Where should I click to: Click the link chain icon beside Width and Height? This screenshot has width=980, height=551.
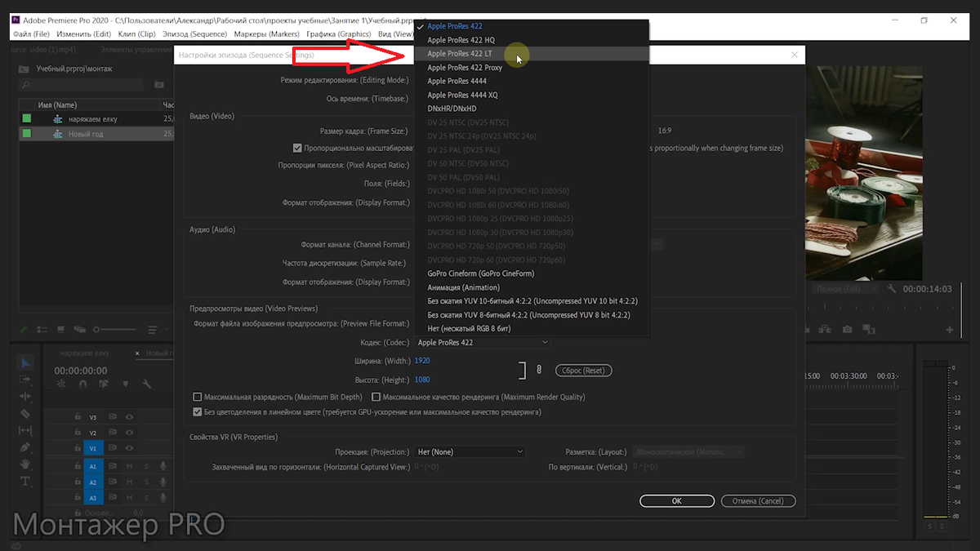(539, 370)
